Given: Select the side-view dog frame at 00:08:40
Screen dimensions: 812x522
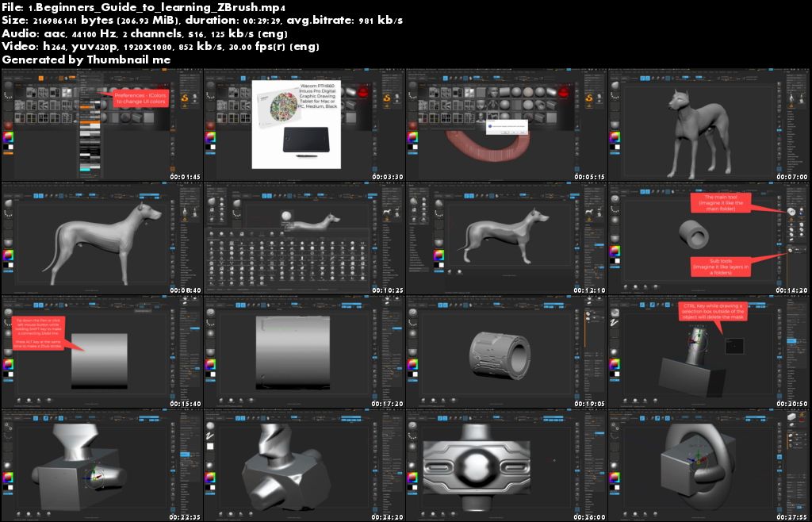Looking at the screenshot, I should [102, 238].
